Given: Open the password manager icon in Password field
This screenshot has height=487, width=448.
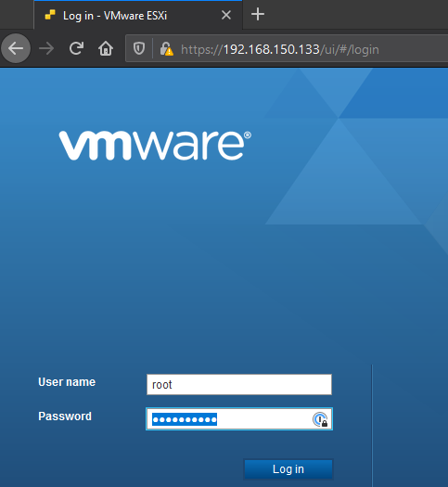Looking at the screenshot, I should pos(320,419).
